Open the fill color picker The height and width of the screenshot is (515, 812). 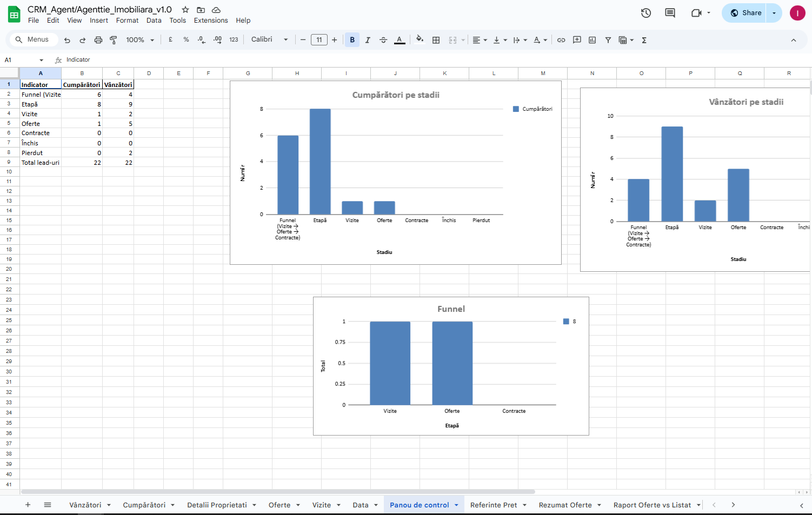420,39
